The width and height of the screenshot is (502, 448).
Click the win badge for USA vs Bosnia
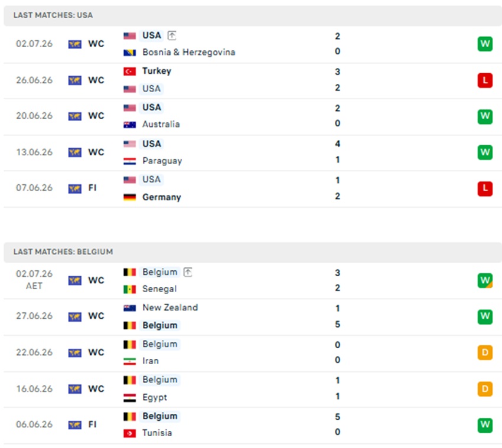485,44
